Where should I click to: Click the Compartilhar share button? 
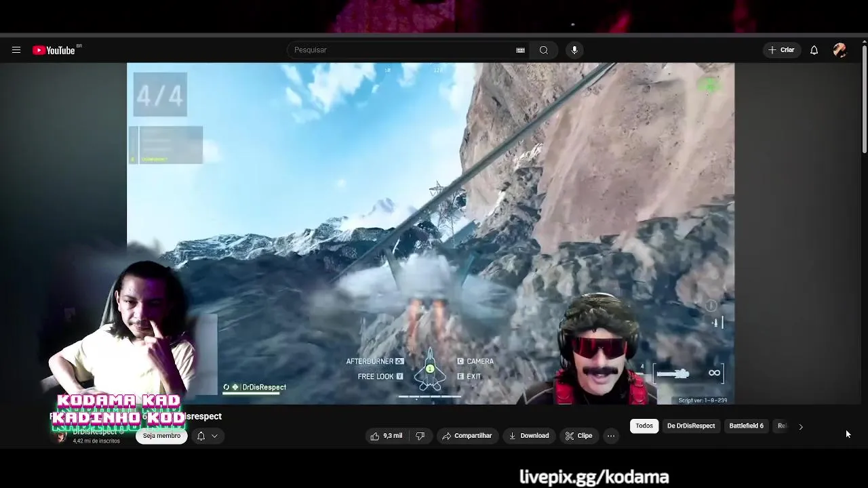click(467, 436)
